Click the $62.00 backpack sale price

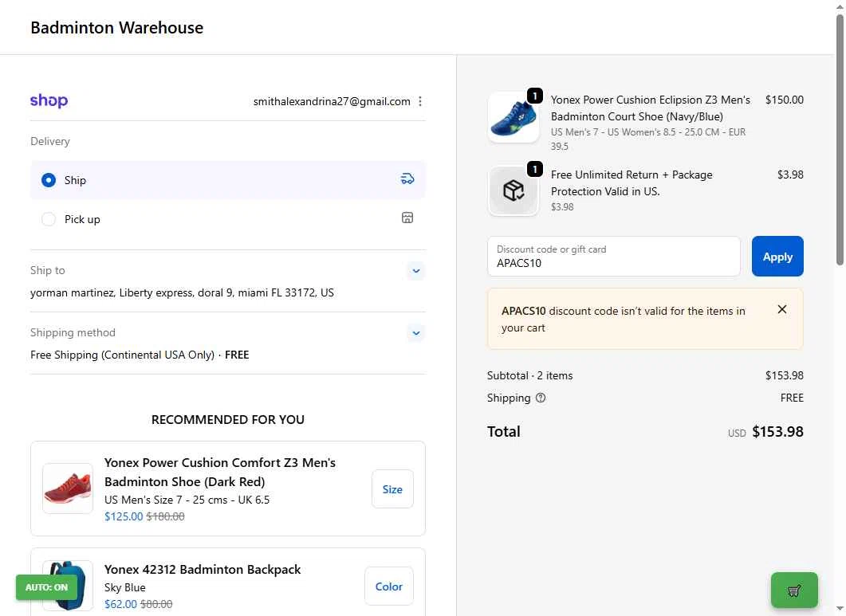click(120, 604)
